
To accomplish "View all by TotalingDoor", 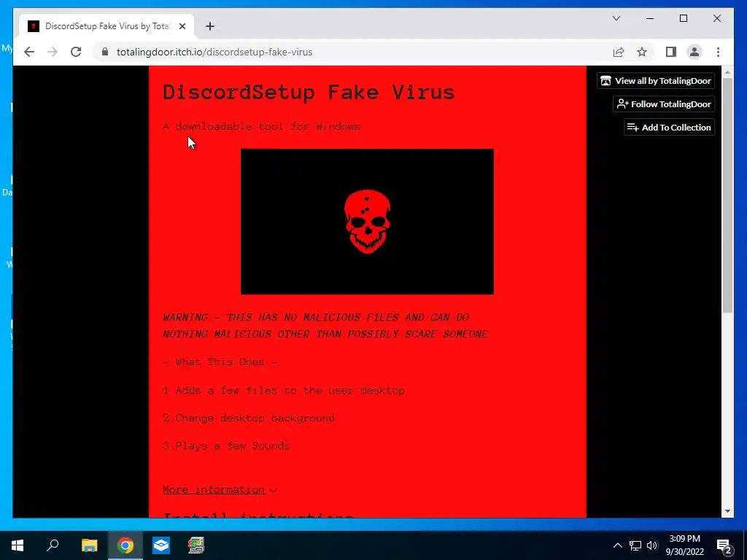I will coord(656,81).
